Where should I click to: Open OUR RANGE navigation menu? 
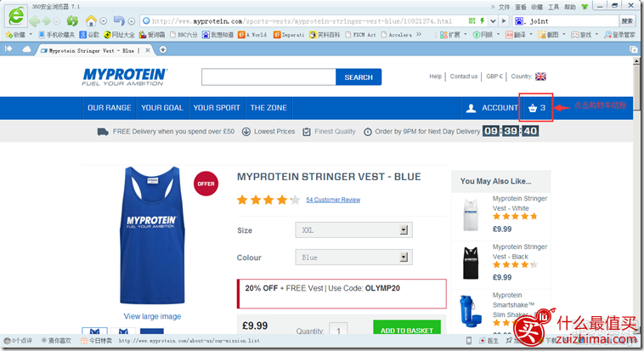point(110,108)
